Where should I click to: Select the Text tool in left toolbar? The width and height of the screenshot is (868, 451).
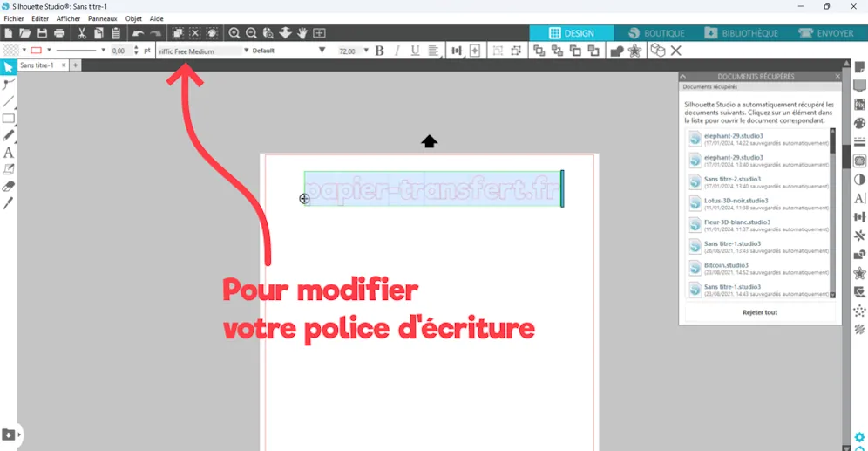tap(9, 153)
